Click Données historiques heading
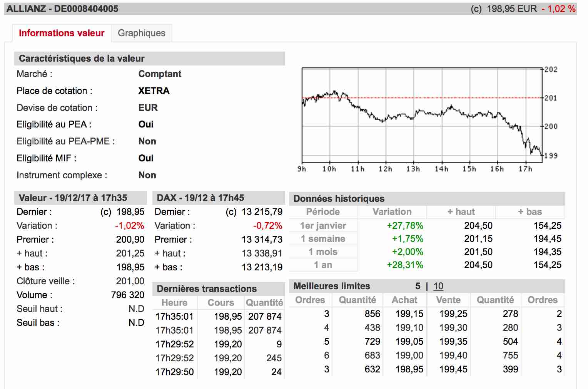 coord(339,199)
